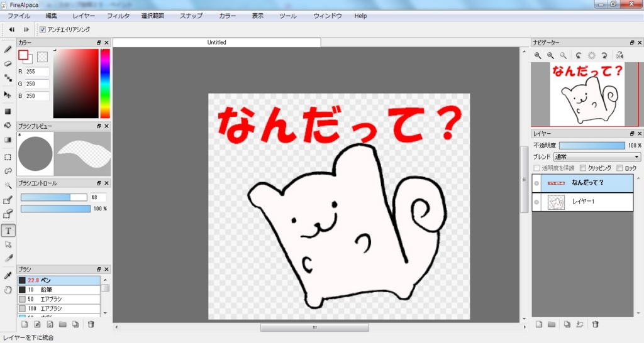Select the Brush (pencil) tool
The height and width of the screenshot is (343, 644).
8,50
